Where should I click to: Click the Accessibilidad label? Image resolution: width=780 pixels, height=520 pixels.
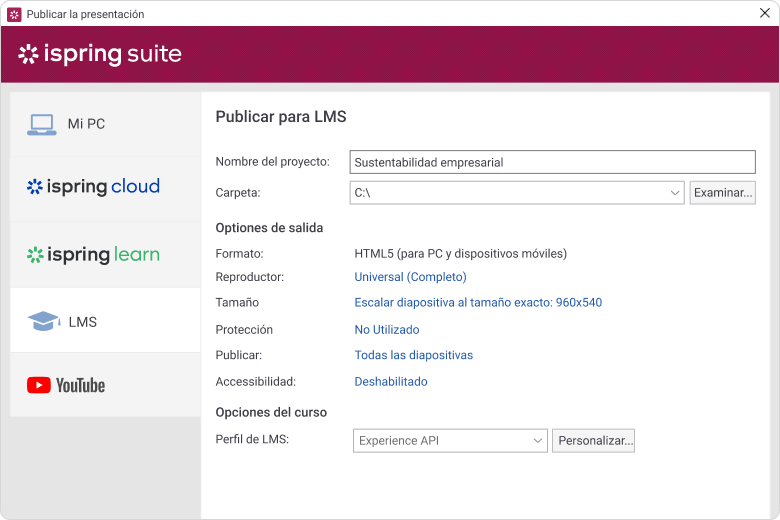tap(256, 382)
